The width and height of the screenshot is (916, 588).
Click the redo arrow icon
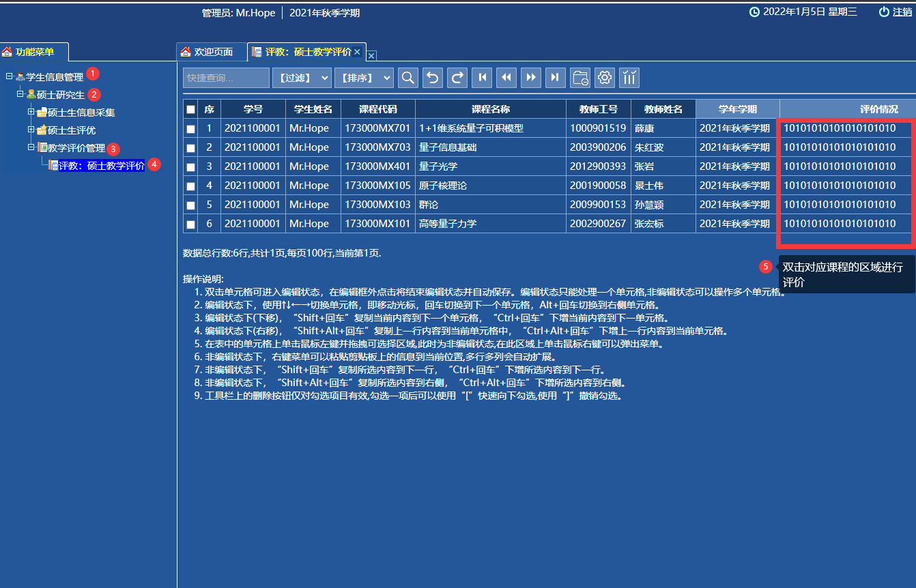click(x=457, y=78)
